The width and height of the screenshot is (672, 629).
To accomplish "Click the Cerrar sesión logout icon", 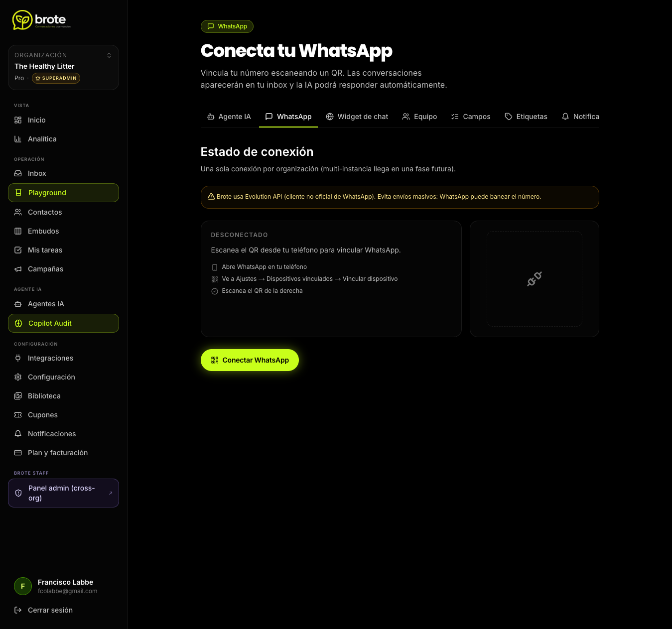I will click(x=18, y=610).
